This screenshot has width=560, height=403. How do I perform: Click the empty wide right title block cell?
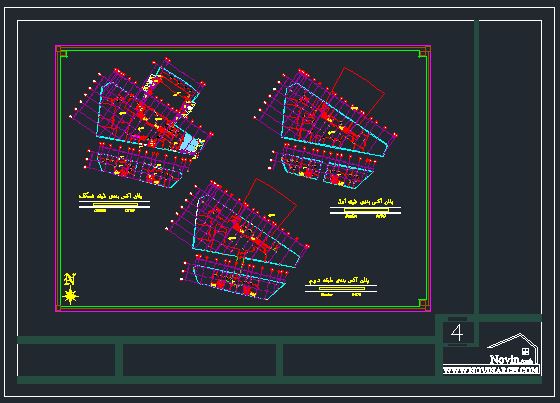[x=359, y=360]
